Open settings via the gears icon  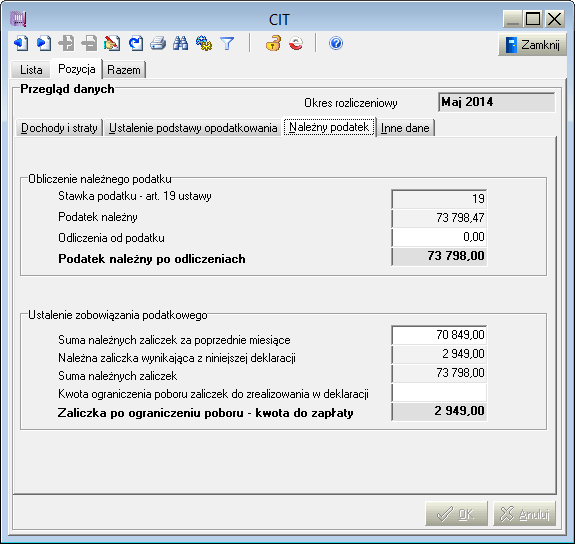click(x=204, y=43)
